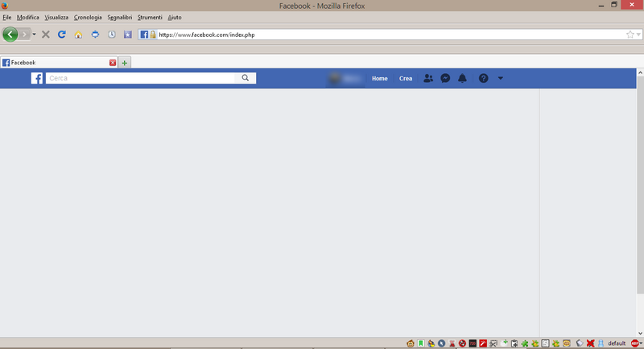Screen dimensions: 644x349
Task: Open Facebook notifications bell
Action: click(462, 78)
